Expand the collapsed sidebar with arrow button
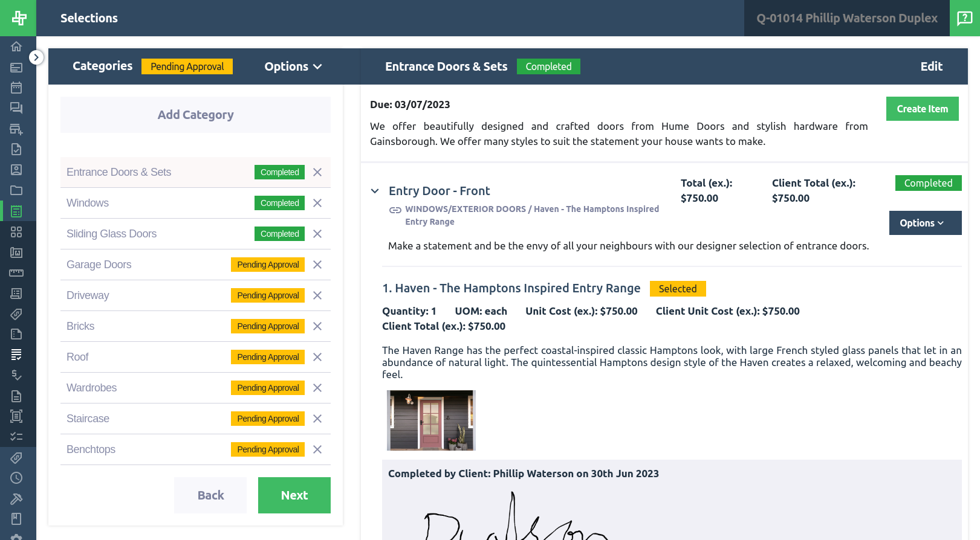Image resolution: width=980 pixels, height=540 pixels. pyautogui.click(x=36, y=57)
